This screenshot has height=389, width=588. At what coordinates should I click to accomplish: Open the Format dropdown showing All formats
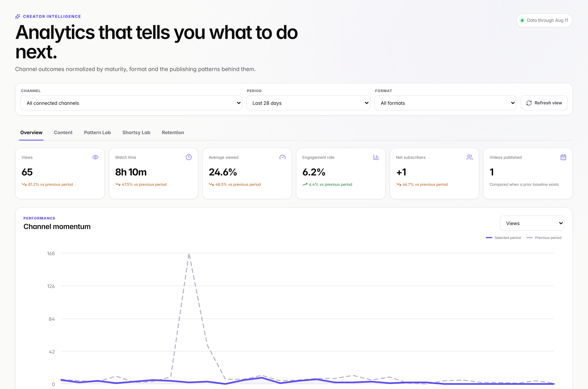click(445, 103)
